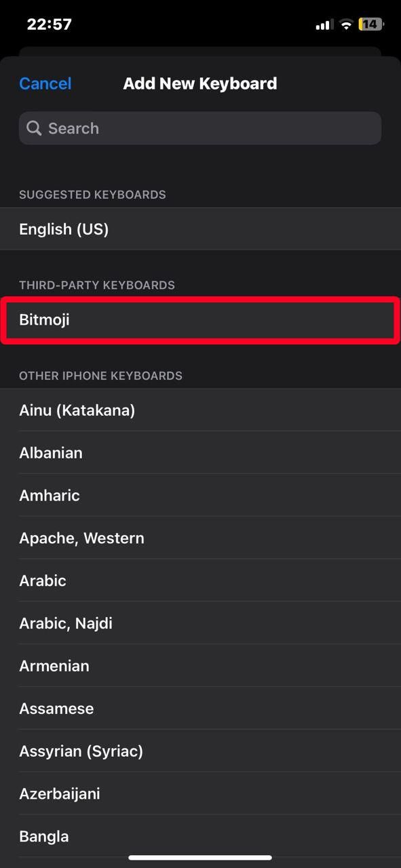
Task: Select the Ainu (Katakana) keyboard
Action: tap(200, 410)
